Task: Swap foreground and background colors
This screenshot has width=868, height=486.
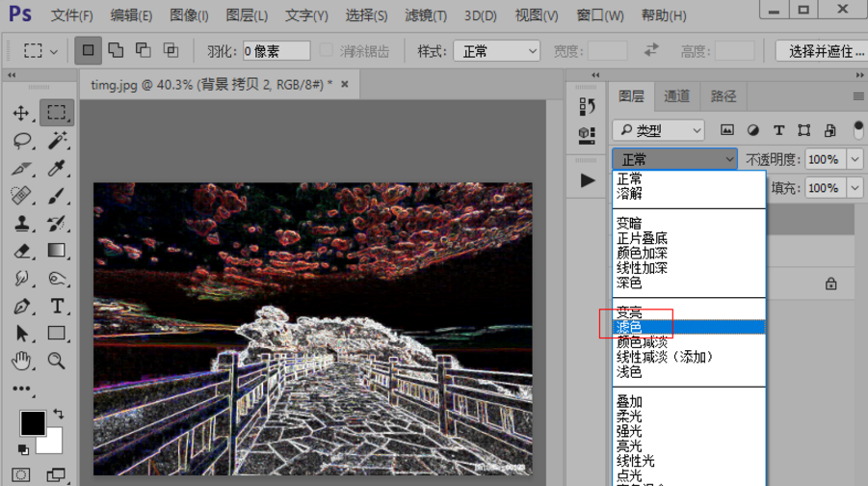Action: coord(58,414)
